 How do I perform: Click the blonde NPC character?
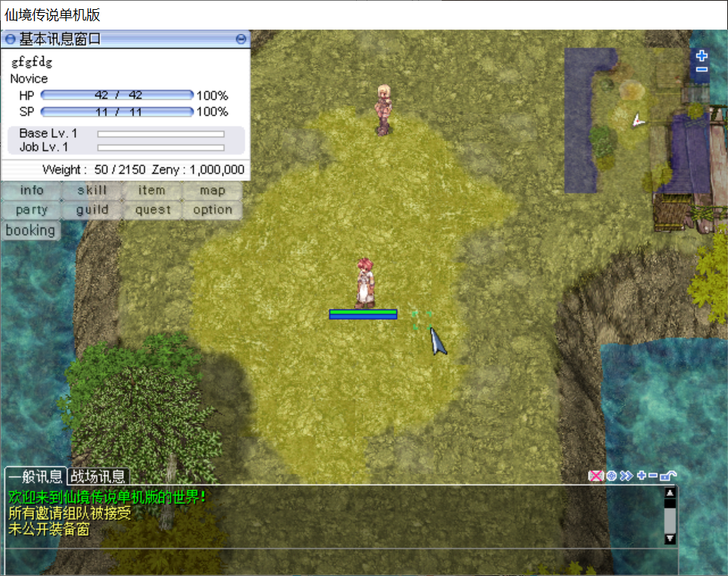[383, 110]
